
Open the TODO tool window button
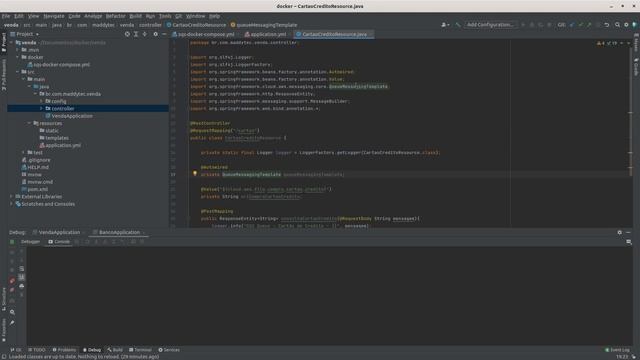click(x=37, y=350)
